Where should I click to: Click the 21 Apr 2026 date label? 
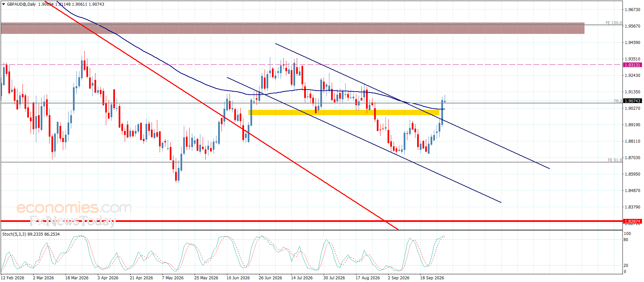tap(141, 278)
